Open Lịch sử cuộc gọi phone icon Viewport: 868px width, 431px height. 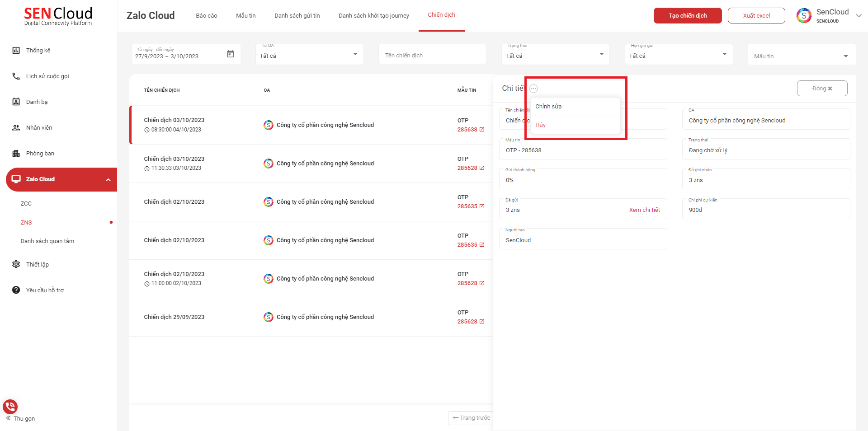(16, 76)
